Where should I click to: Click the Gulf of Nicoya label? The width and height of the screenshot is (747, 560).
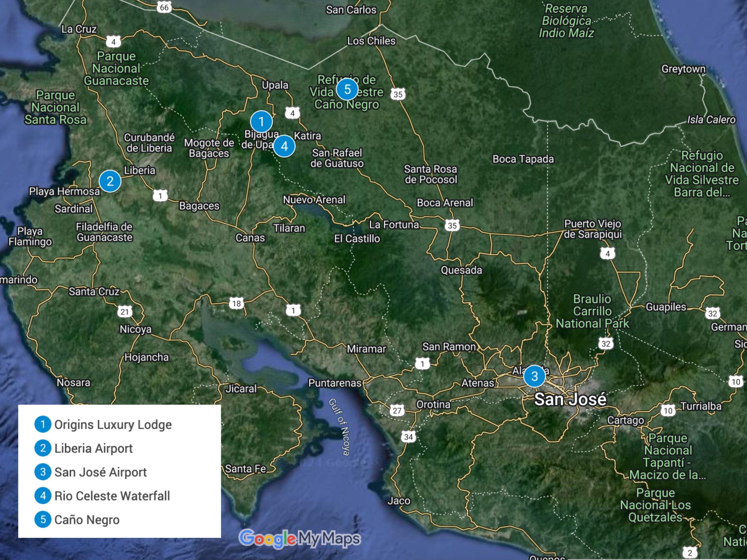[x=339, y=427]
